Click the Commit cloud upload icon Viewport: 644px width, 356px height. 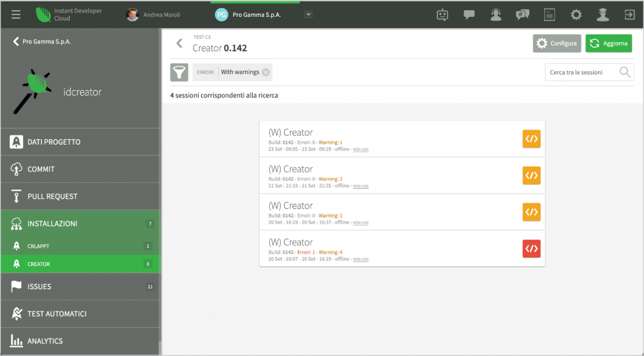click(x=16, y=169)
